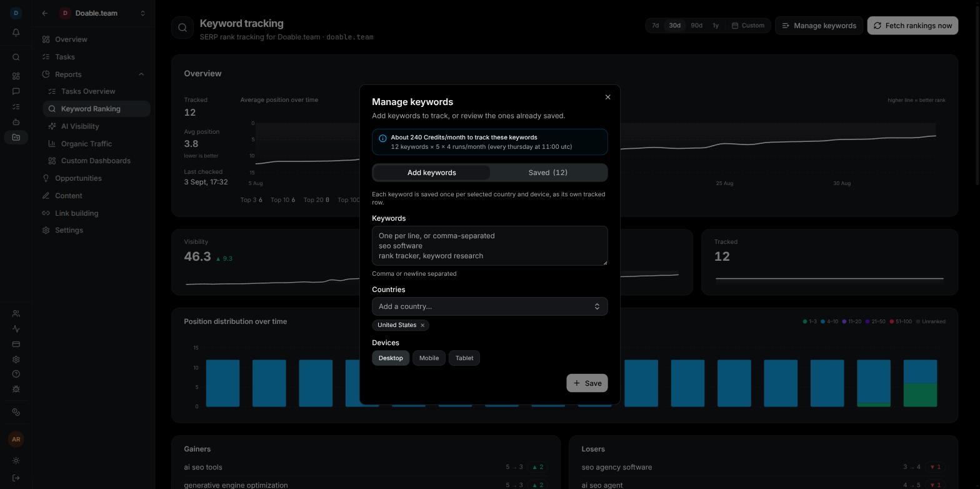
Task: Open the team members icon in left rail
Action: point(16,314)
